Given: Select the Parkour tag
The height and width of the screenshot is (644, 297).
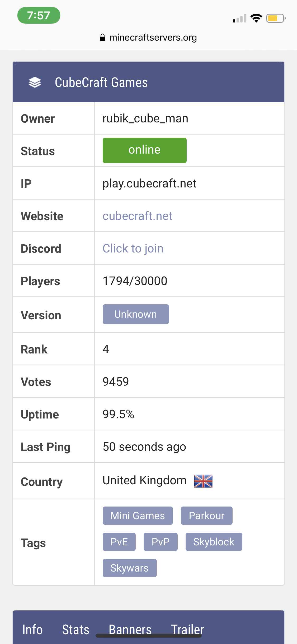Looking at the screenshot, I should (x=207, y=516).
